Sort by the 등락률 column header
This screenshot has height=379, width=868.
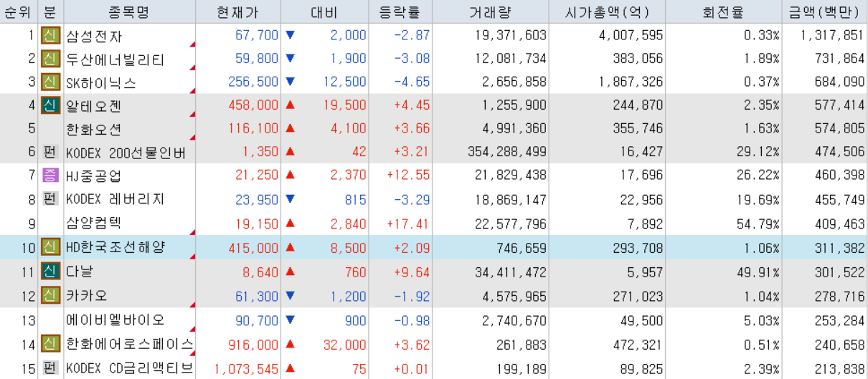400,12
